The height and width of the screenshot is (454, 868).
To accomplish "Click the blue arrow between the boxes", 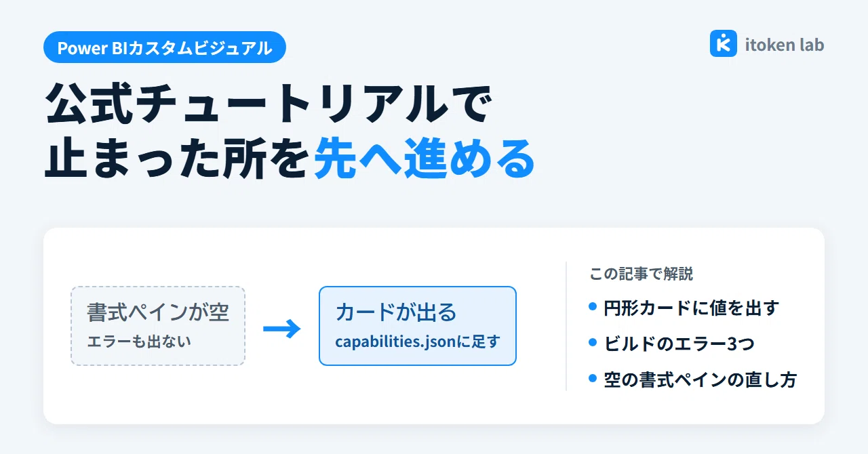I will pos(281,329).
